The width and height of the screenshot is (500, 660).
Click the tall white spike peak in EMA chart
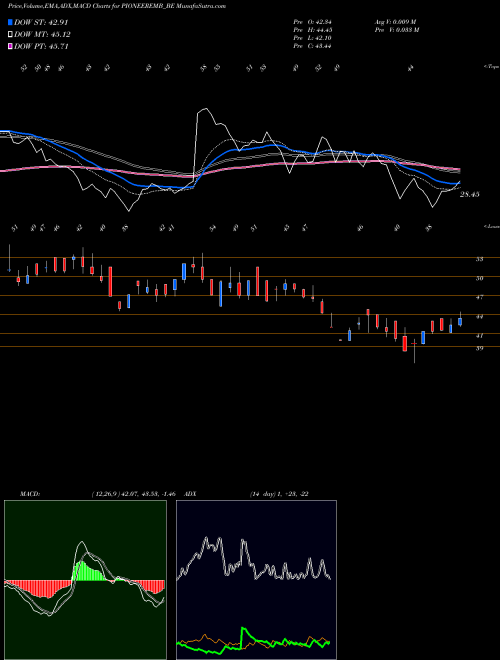click(205, 109)
